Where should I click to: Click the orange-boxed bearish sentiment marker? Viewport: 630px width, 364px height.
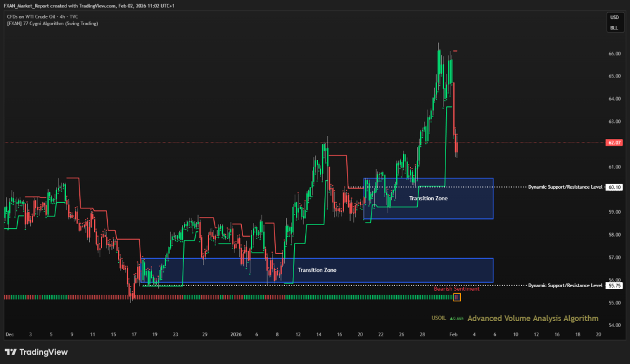[x=457, y=298]
